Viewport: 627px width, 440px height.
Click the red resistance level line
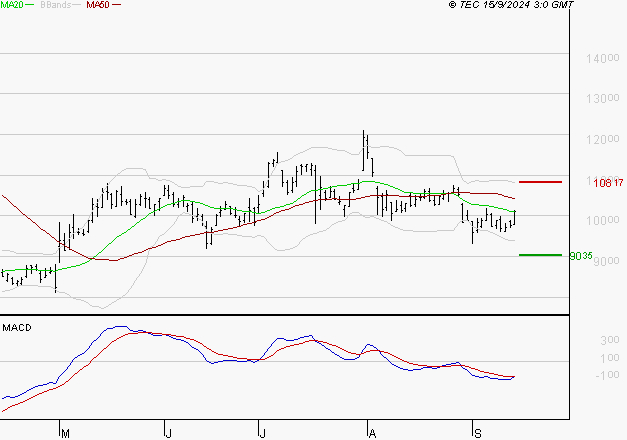tap(540, 182)
